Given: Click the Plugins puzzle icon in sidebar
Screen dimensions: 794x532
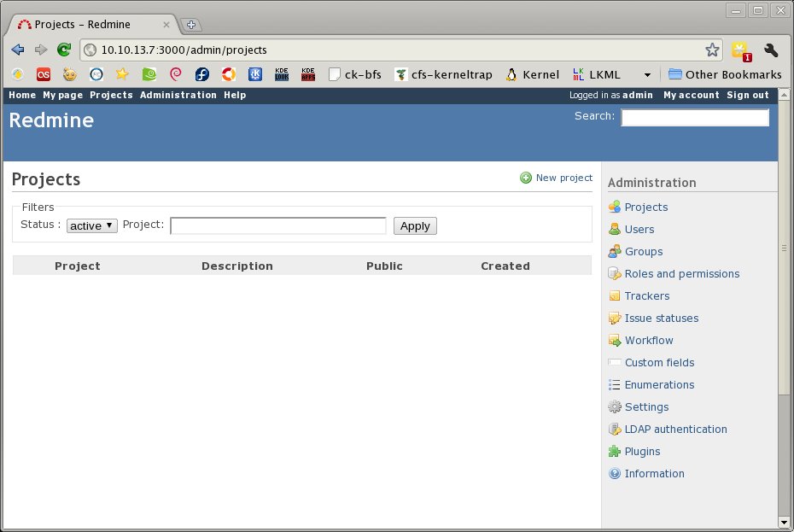Looking at the screenshot, I should [614, 452].
